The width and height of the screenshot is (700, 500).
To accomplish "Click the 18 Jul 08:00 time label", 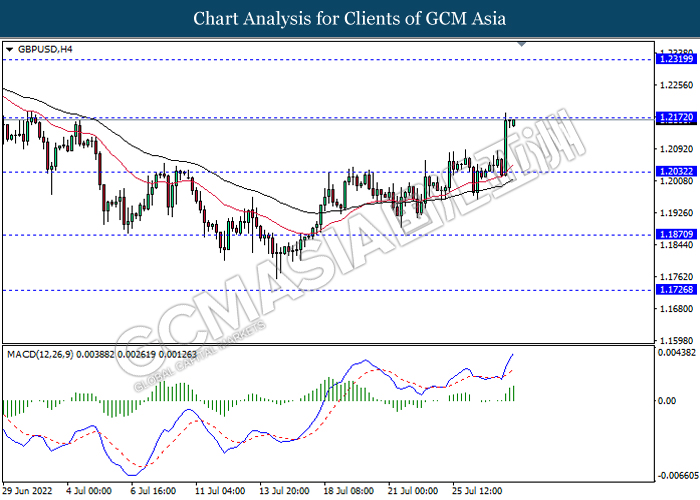I will (349, 491).
